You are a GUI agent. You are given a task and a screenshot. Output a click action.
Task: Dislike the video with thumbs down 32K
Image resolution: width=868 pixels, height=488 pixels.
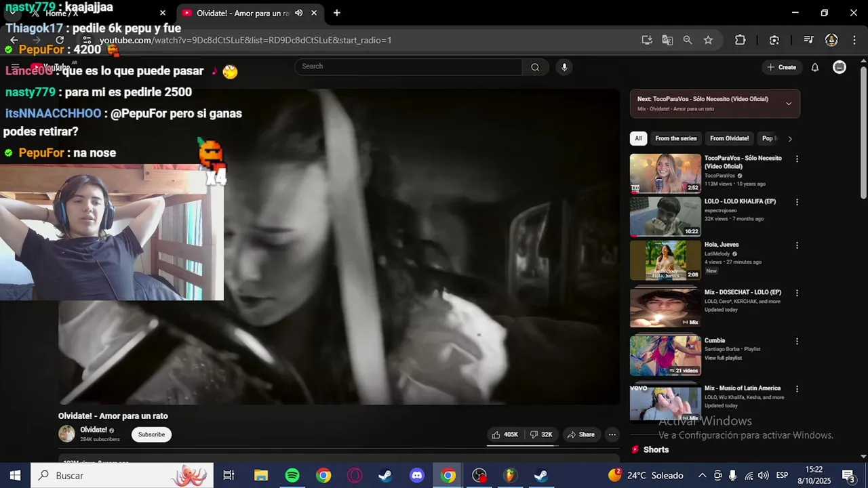tap(541, 434)
